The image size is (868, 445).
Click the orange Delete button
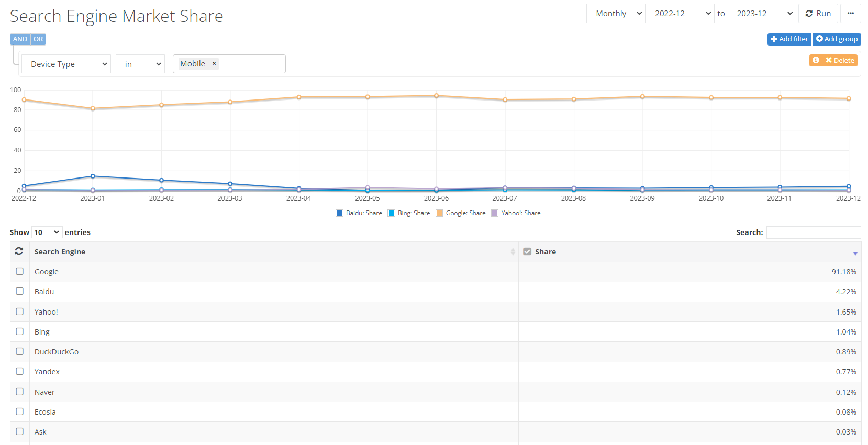click(840, 60)
